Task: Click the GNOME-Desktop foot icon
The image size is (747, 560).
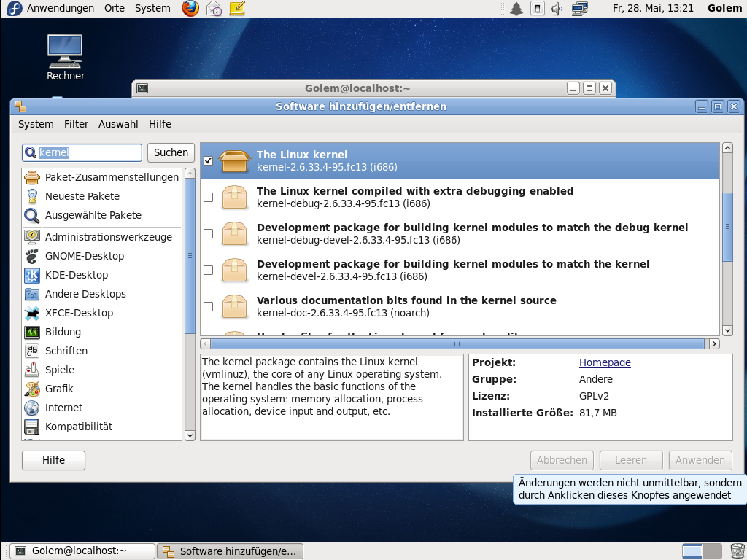Action: point(32,256)
